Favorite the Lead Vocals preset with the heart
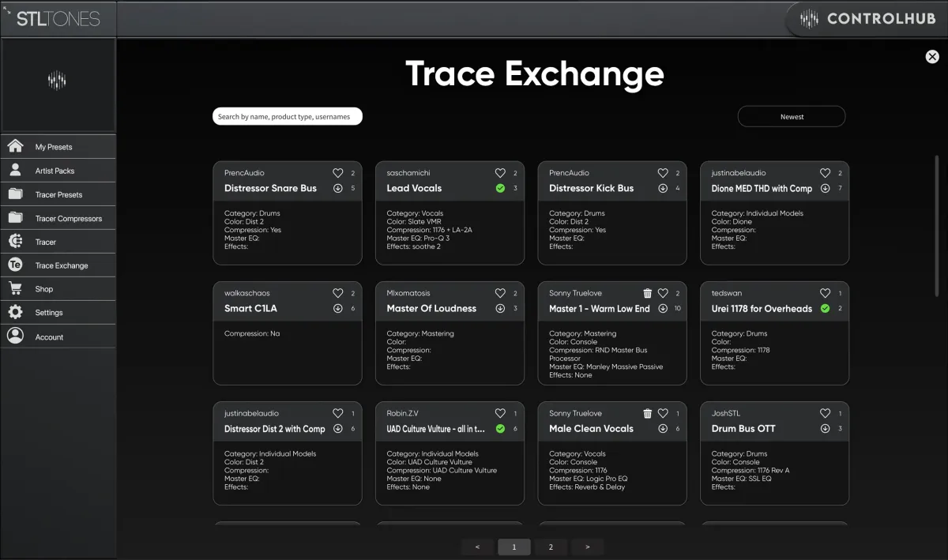The height and width of the screenshot is (560, 948). point(500,173)
